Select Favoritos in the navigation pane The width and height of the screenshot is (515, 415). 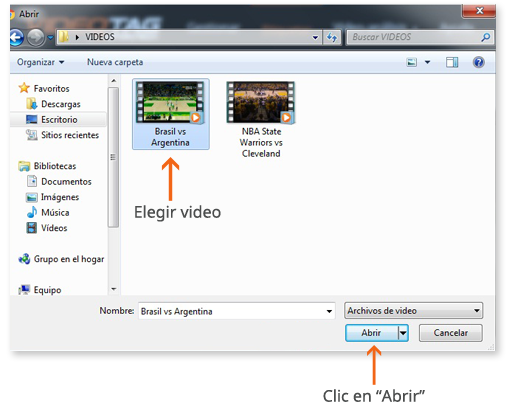tap(51, 89)
